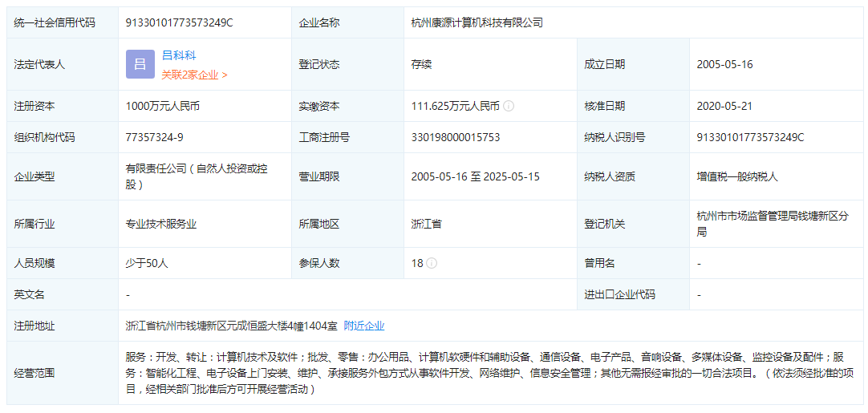Viewport: 868px width, 413px height.
Task: Click business registration number 330198000015753
Action: coord(456,137)
